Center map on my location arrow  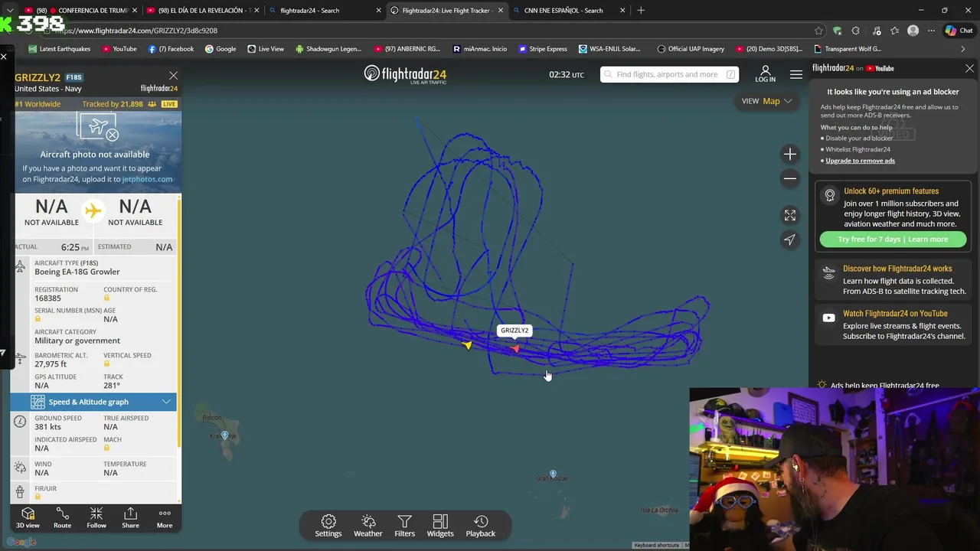point(790,240)
